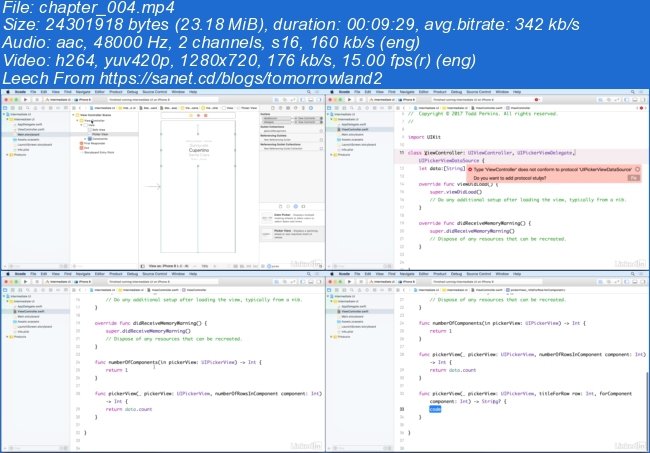Screen dimensions: 650x453
Task: Click the First Responder icon above the storyboard canvas
Action: click(x=198, y=115)
